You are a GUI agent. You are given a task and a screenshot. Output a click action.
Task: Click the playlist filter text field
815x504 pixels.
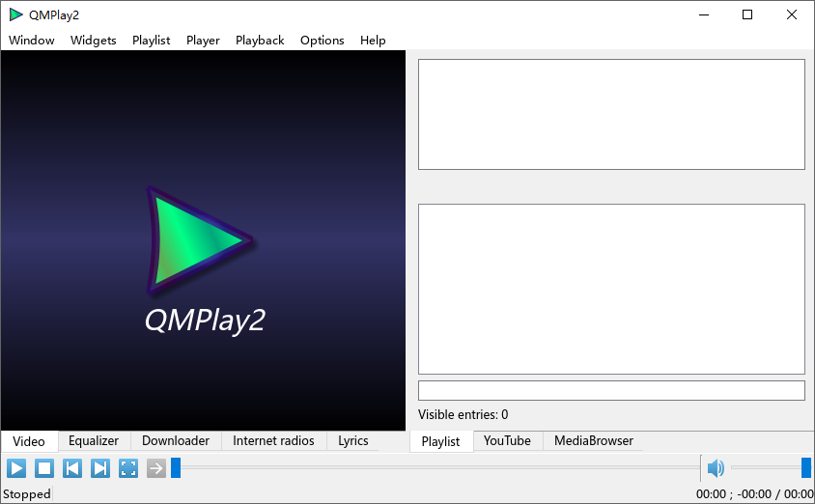[610, 390]
